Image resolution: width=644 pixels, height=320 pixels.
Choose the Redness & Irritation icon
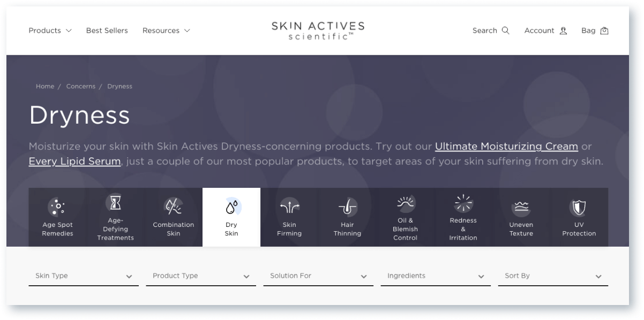coord(463,202)
